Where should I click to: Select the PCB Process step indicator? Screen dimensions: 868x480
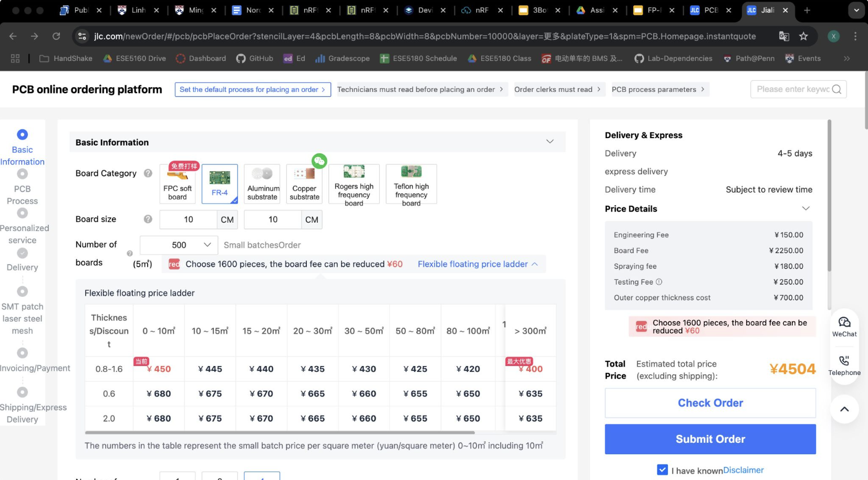point(22,174)
